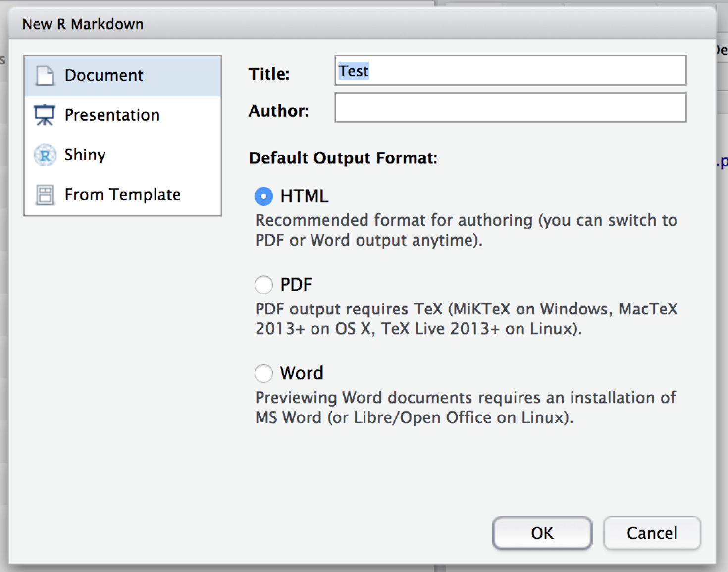Choose the PDF radio button
The width and height of the screenshot is (728, 572).
263,285
